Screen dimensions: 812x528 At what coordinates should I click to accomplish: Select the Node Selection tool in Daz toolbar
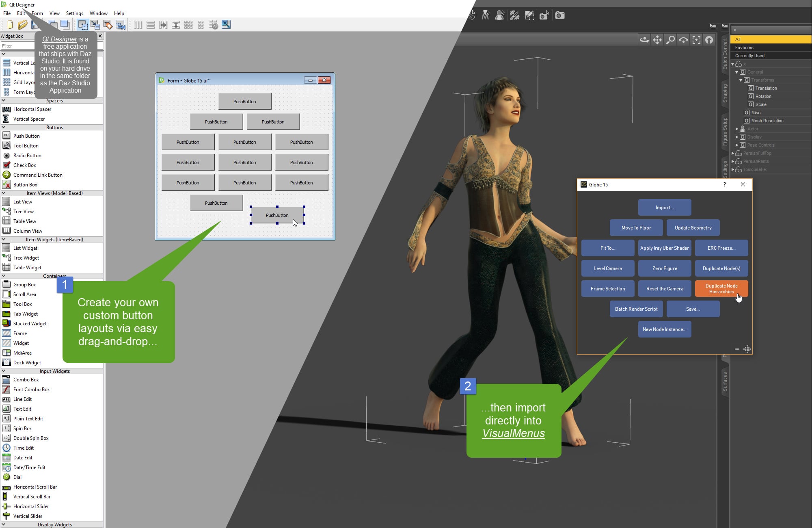[499, 16]
